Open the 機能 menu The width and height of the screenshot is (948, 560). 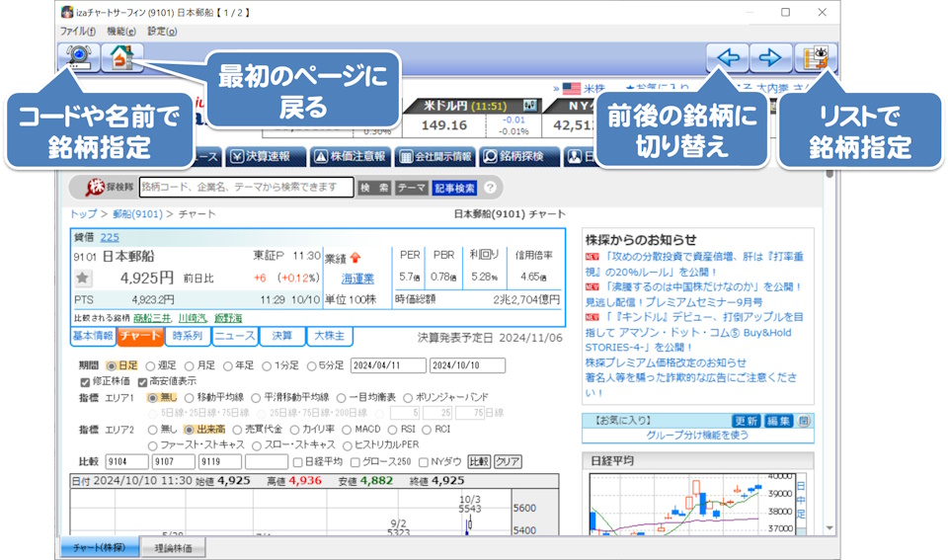click(120, 32)
